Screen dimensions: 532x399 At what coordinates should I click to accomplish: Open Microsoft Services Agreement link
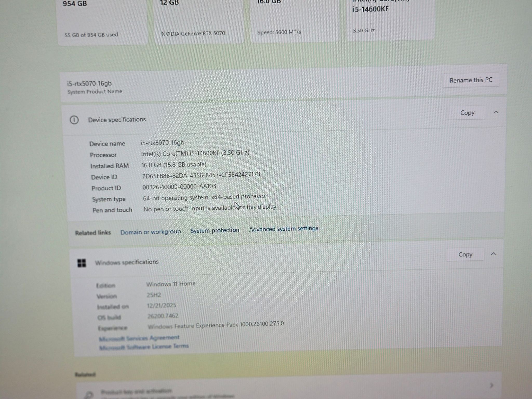click(139, 338)
